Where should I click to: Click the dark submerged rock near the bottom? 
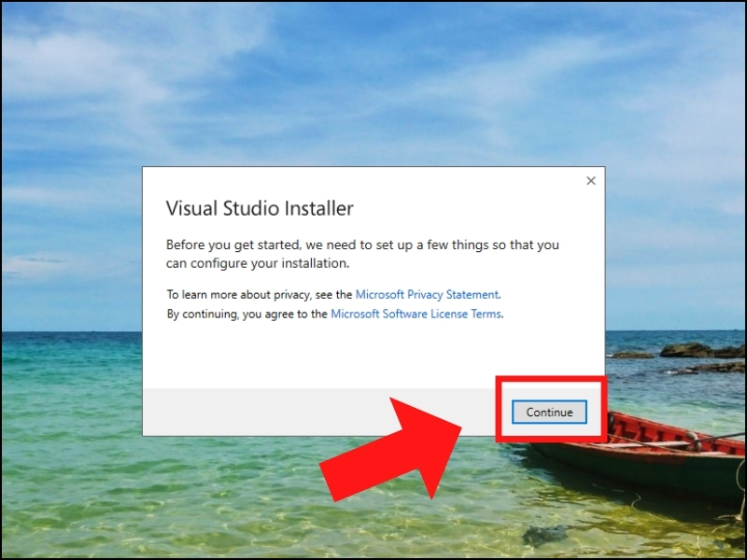544,535
